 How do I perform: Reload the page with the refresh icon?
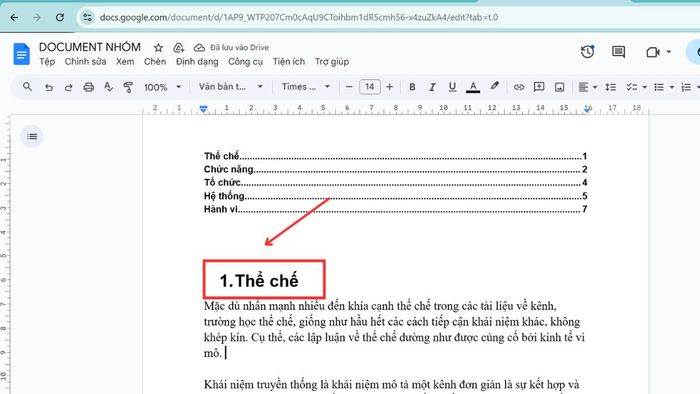(59, 17)
